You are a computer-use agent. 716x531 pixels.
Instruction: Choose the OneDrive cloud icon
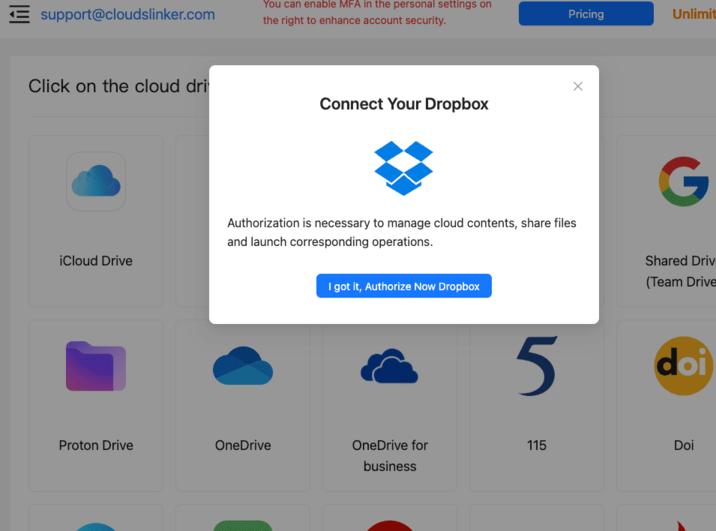pyautogui.click(x=243, y=366)
